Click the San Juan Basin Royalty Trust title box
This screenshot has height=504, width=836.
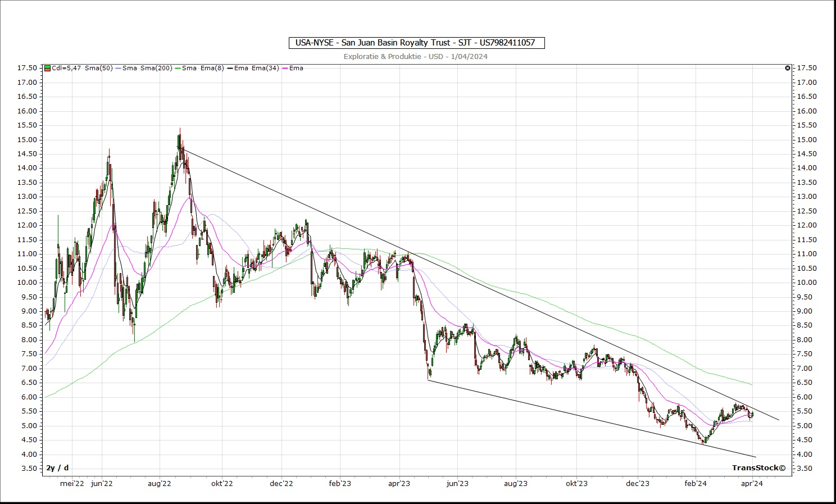click(x=416, y=43)
